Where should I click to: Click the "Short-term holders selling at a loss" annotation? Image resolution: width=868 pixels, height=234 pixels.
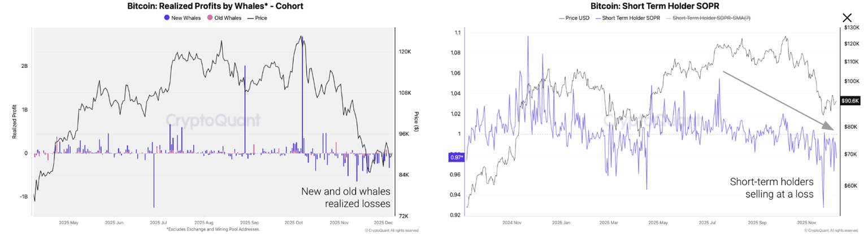pyautogui.click(x=771, y=188)
